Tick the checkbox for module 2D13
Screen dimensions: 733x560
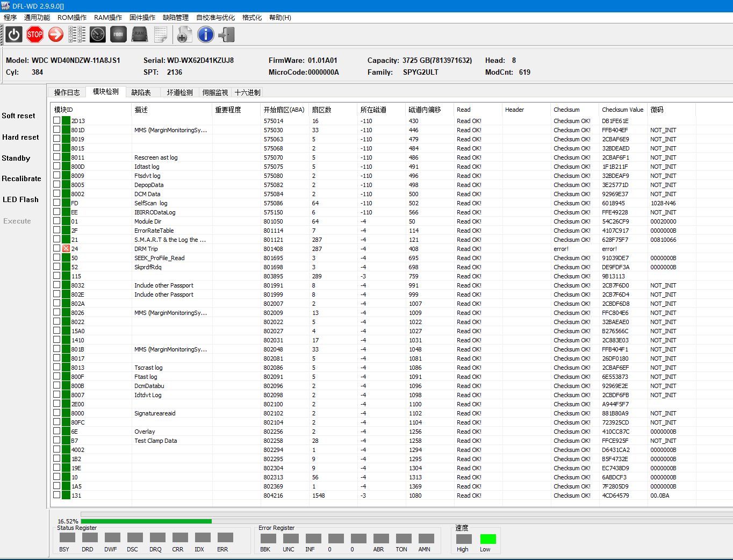pyautogui.click(x=57, y=120)
